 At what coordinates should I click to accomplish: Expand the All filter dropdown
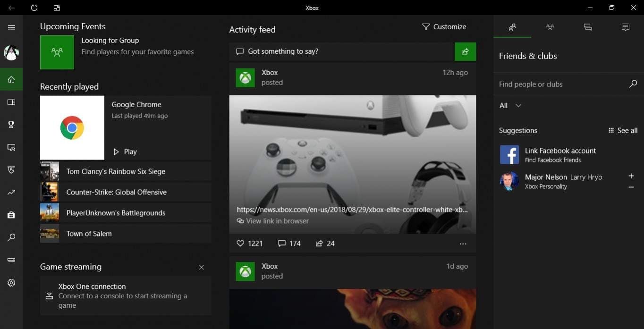[x=510, y=106]
